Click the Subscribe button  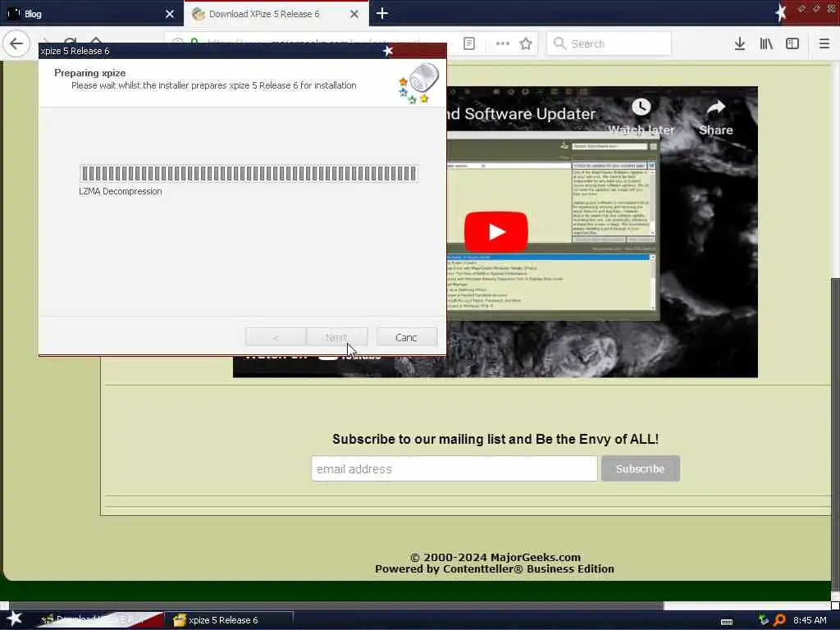click(640, 468)
